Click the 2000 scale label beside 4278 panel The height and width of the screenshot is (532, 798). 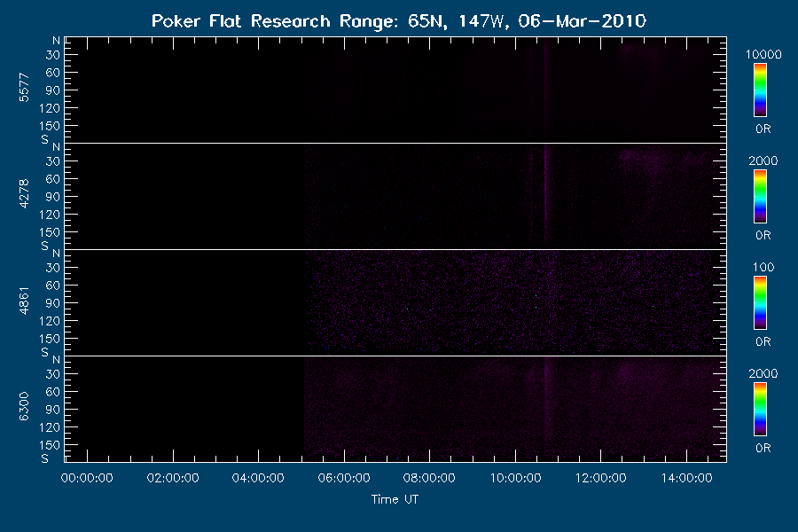763,160
